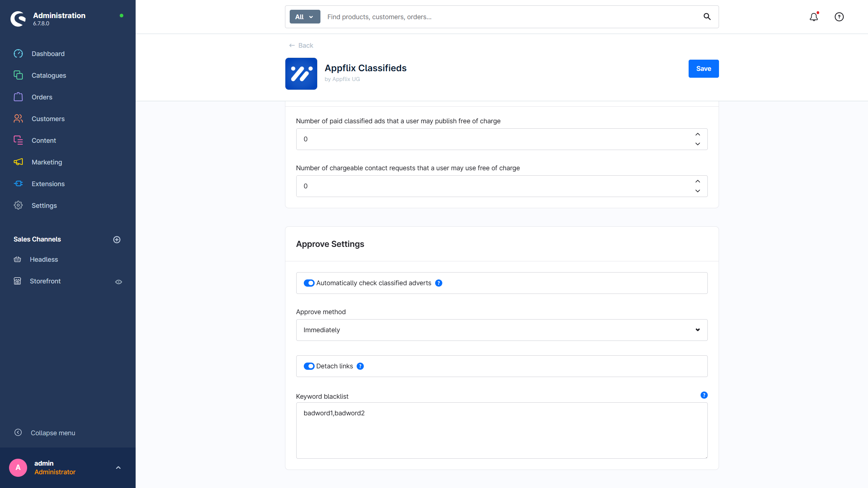
Task: Toggle Storefront eye visibility icon
Action: click(x=118, y=282)
